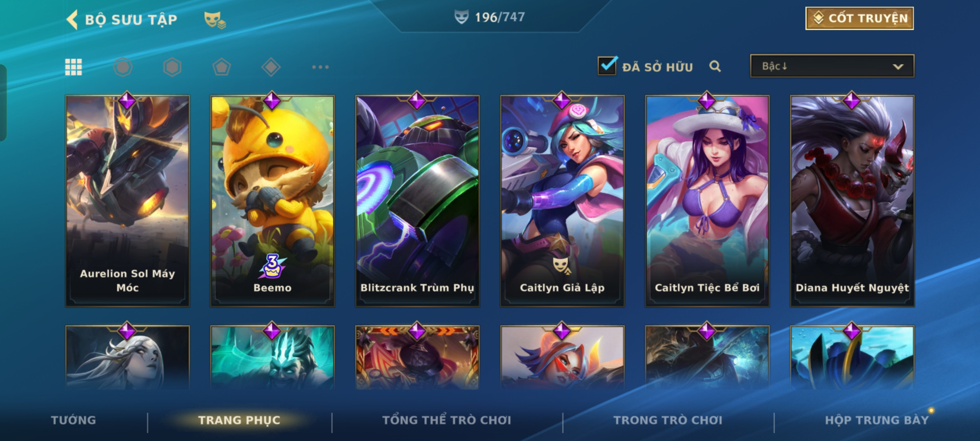This screenshot has height=441, width=980.
Task: Open the Caitlyn Giả Lập skin card
Action: [562, 201]
